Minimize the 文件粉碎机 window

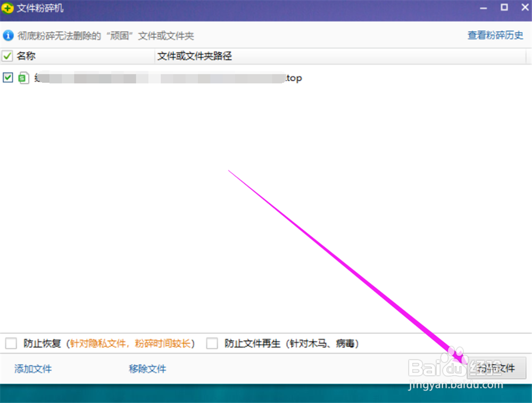(484, 8)
